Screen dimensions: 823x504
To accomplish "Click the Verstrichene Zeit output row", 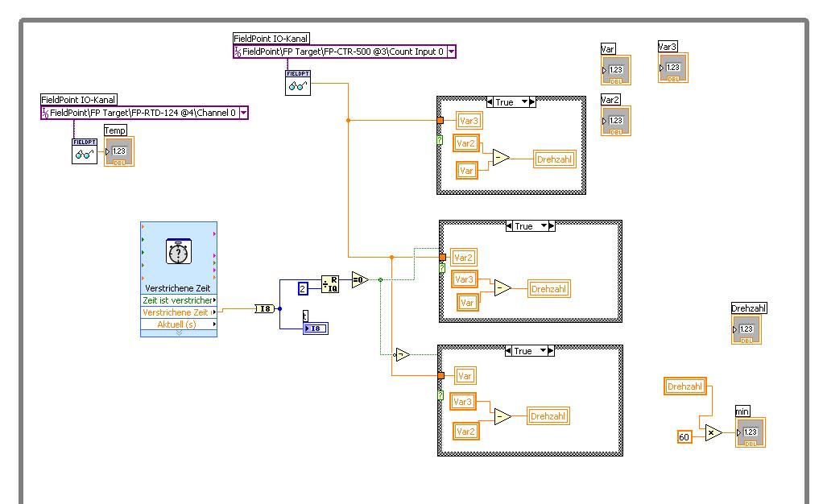I will pyautogui.click(x=179, y=312).
